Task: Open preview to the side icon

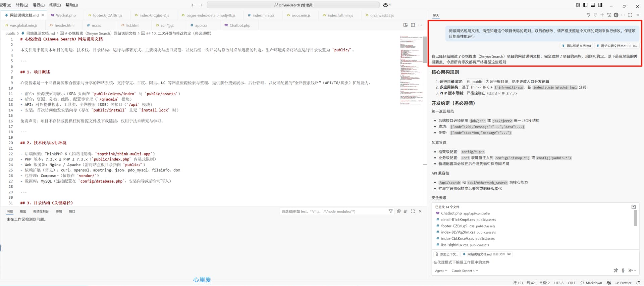Action: 406,25
